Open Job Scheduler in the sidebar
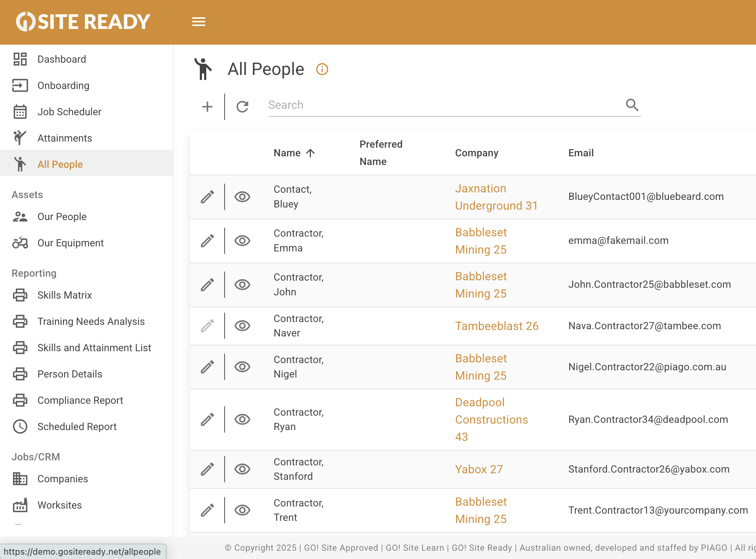756x559 pixels. [x=86, y=112]
